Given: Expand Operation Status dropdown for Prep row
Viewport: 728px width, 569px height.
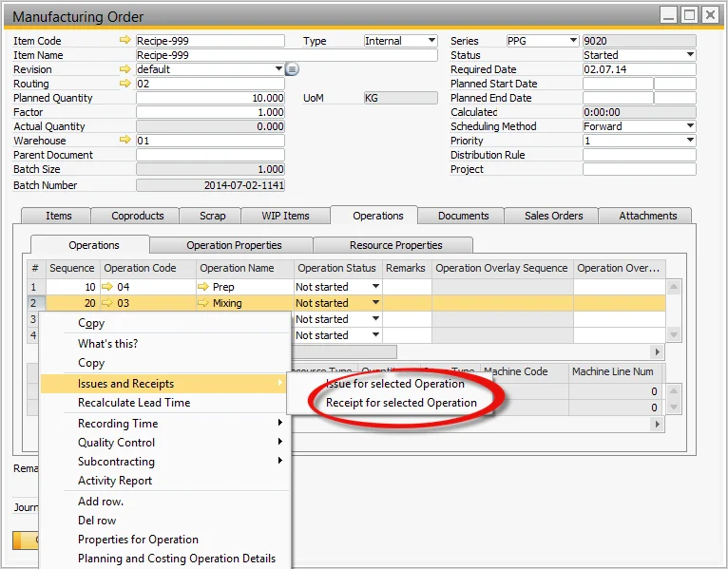Looking at the screenshot, I should [375, 287].
